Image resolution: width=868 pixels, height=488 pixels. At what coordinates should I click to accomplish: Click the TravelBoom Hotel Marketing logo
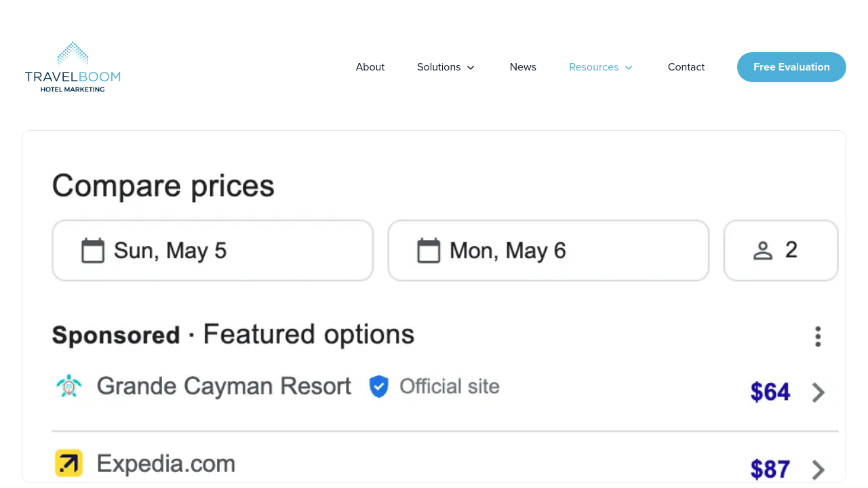point(73,67)
